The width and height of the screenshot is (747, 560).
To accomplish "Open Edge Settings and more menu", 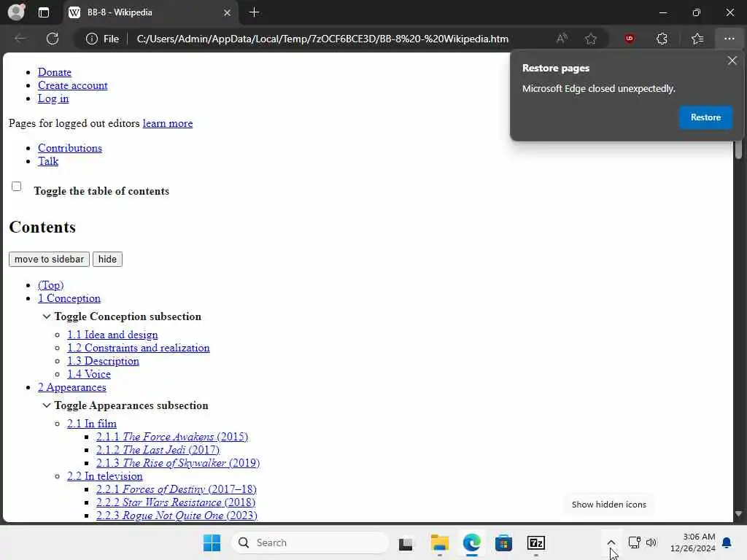I will coord(729,39).
